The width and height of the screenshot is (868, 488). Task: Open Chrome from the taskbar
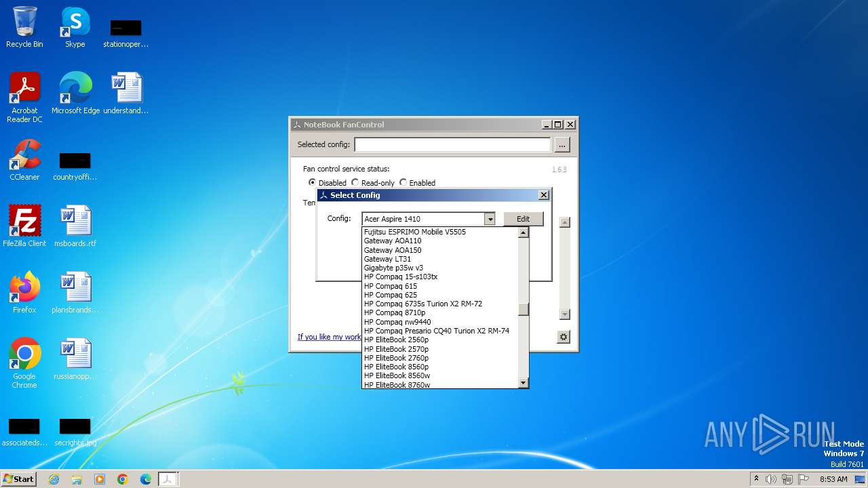pos(123,479)
